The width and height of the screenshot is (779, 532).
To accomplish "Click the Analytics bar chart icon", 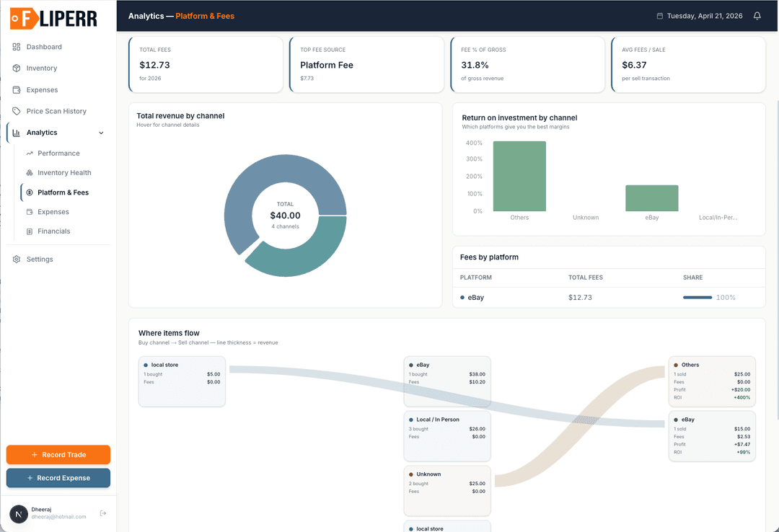I will click(17, 133).
